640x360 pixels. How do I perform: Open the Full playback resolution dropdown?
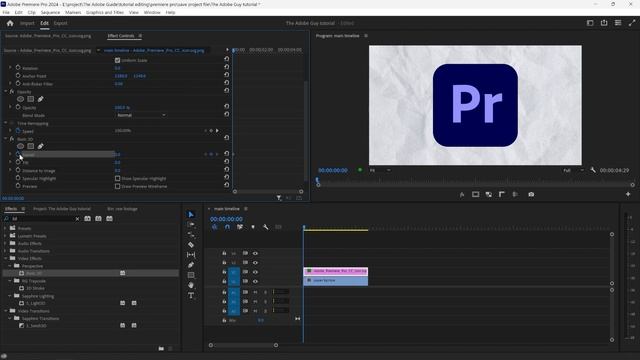click(573, 170)
